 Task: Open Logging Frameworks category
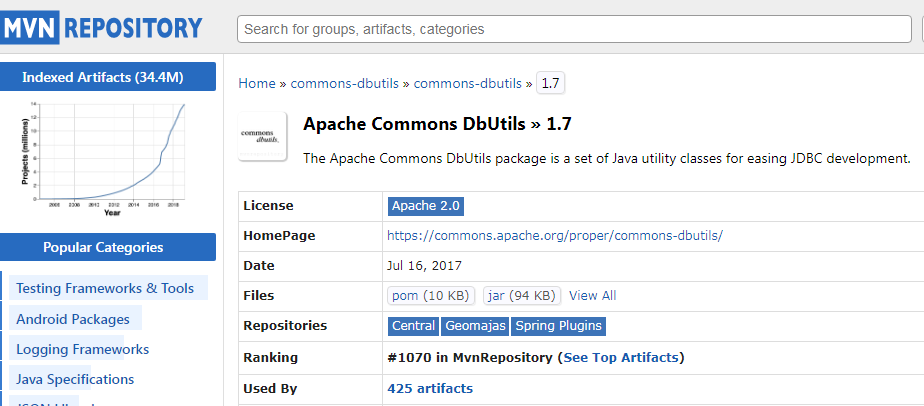point(82,349)
